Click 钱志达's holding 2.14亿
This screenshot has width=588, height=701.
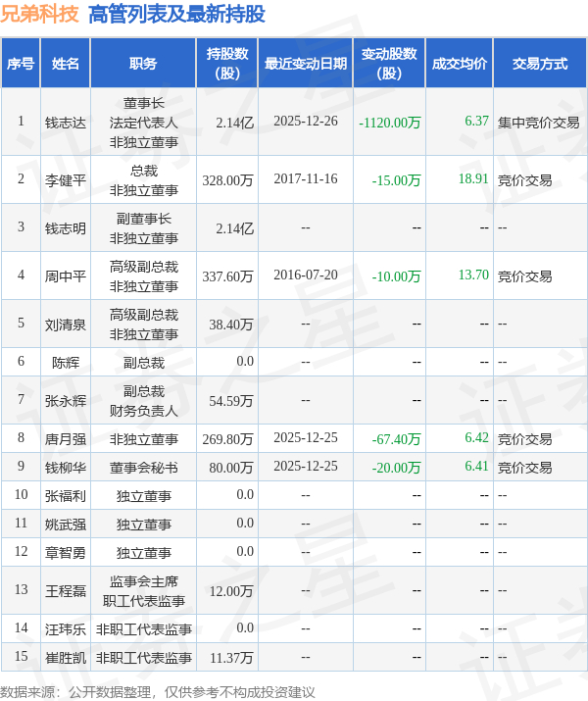234,123
